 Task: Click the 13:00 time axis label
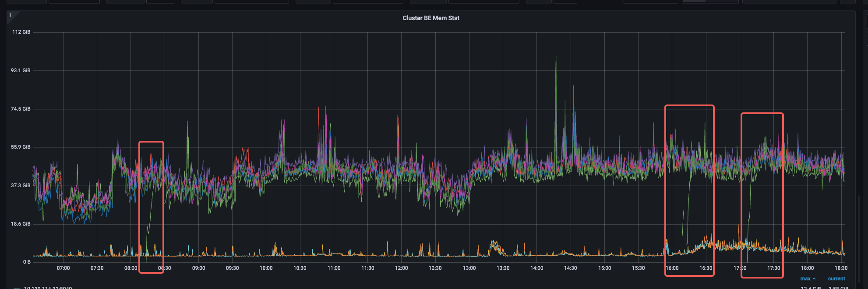click(469, 268)
